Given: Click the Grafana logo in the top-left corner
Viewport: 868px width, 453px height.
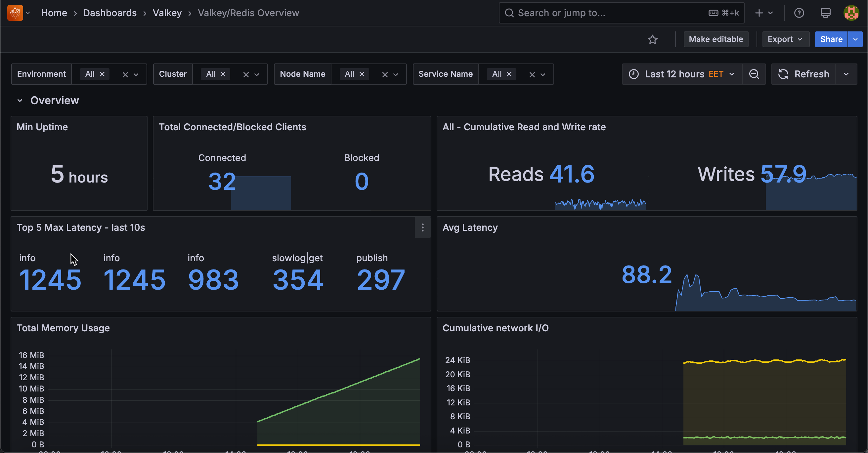Looking at the screenshot, I should click(14, 13).
